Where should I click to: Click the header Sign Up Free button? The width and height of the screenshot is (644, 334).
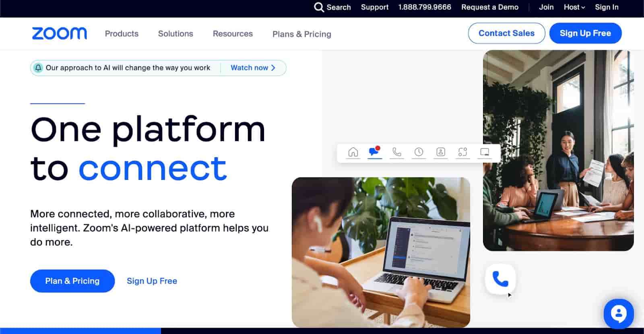click(585, 33)
